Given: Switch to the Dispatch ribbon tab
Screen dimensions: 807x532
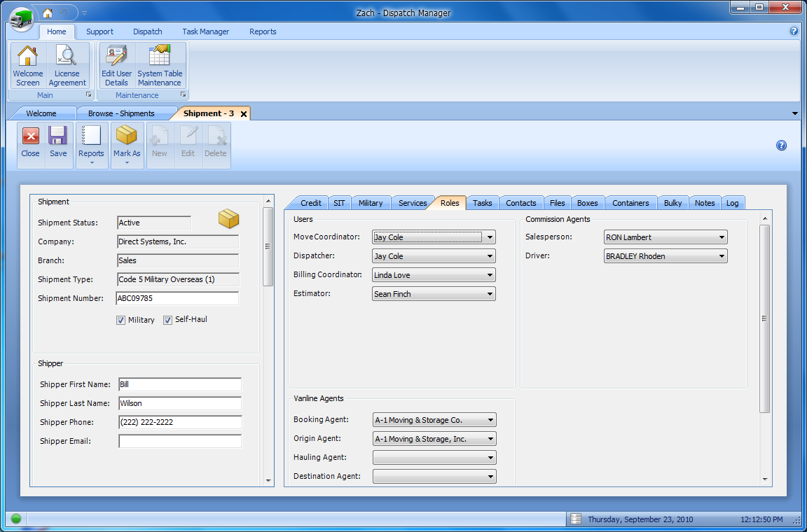Looking at the screenshot, I should 148,31.
